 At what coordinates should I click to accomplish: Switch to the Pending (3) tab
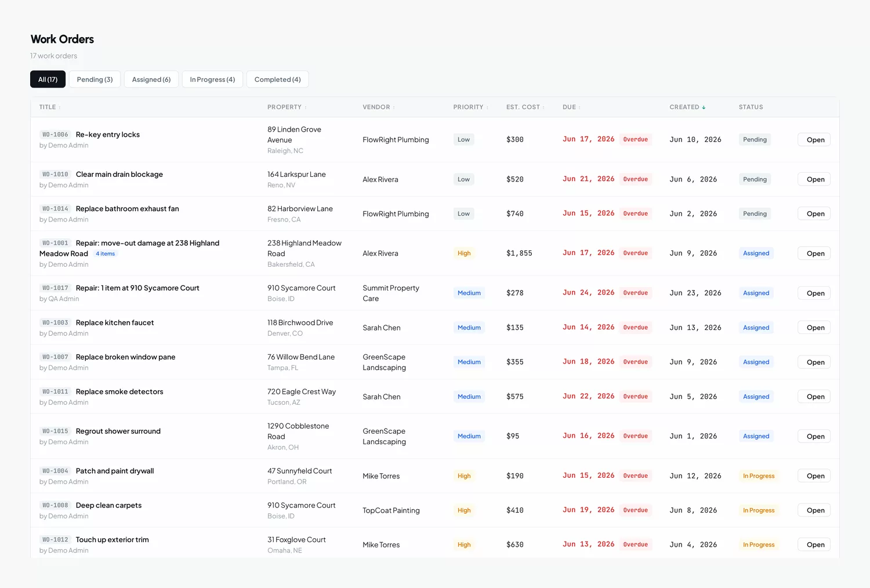coord(95,79)
